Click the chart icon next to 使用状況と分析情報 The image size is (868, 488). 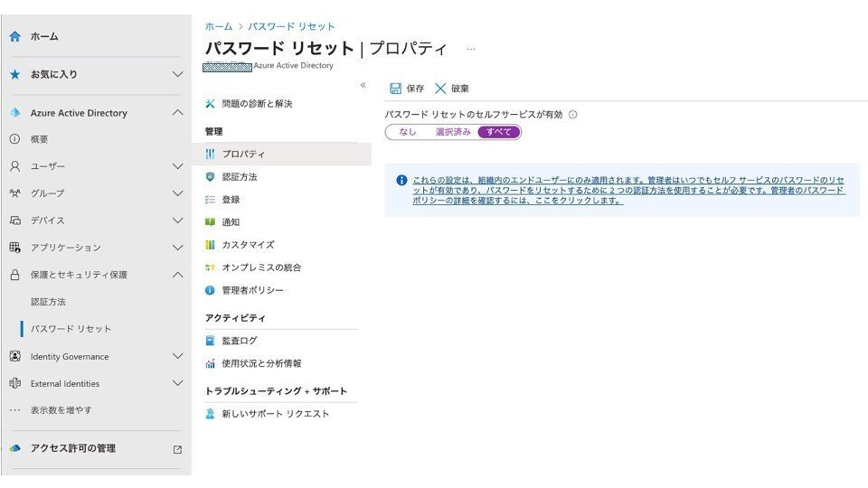pyautogui.click(x=210, y=363)
